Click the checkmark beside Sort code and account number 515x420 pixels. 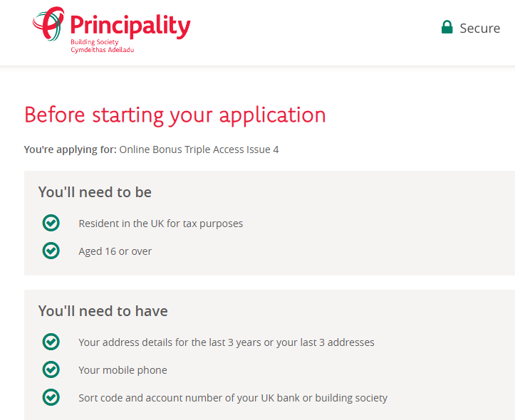51,397
